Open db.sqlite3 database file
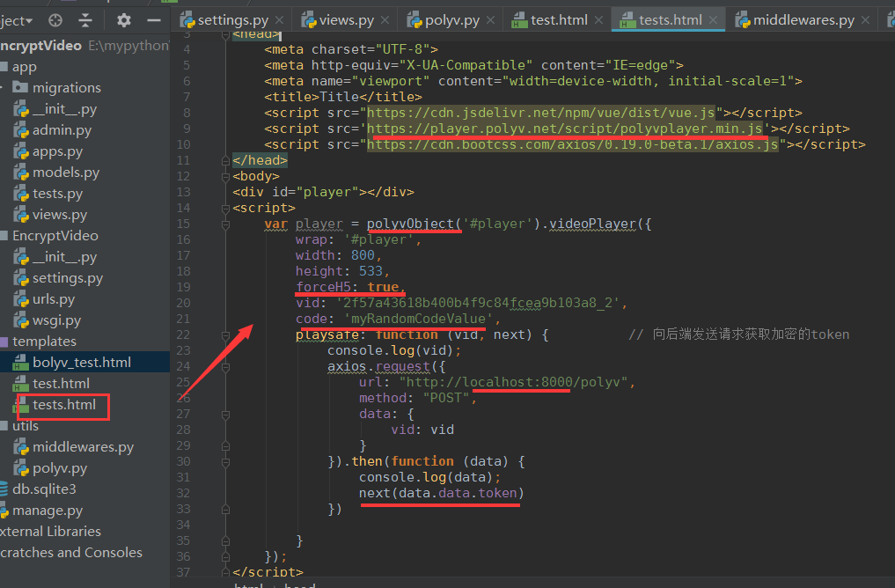The height and width of the screenshot is (588, 895). pyautogui.click(x=44, y=489)
